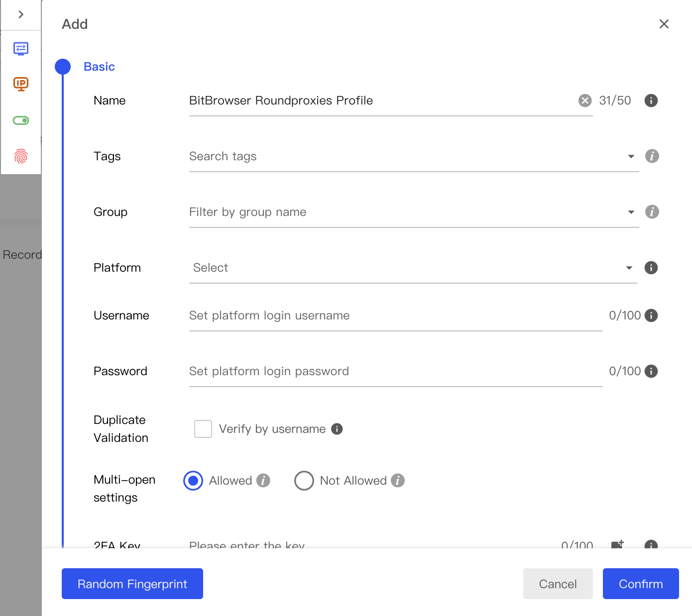Open the Tags dropdown
The height and width of the screenshot is (616, 692).
631,156
